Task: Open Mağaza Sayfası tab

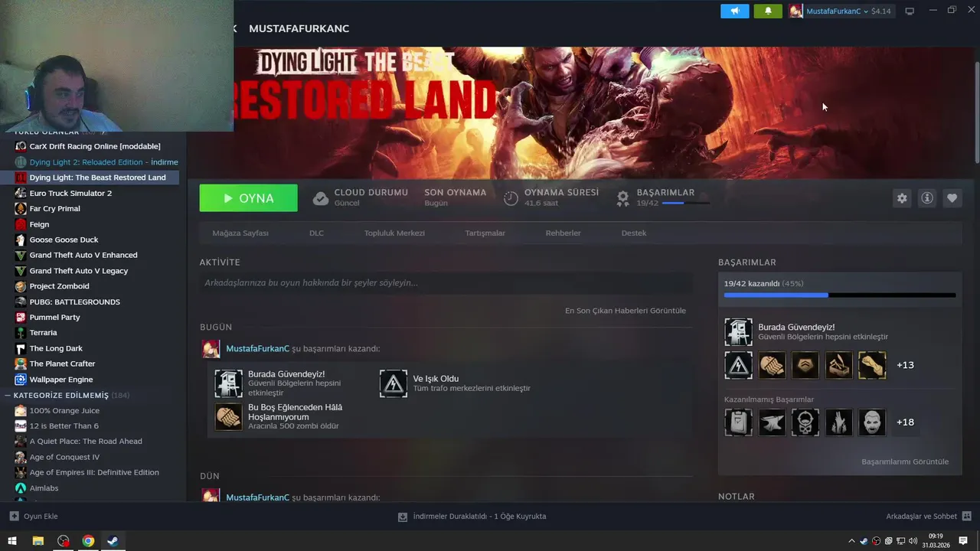Action: pyautogui.click(x=240, y=233)
